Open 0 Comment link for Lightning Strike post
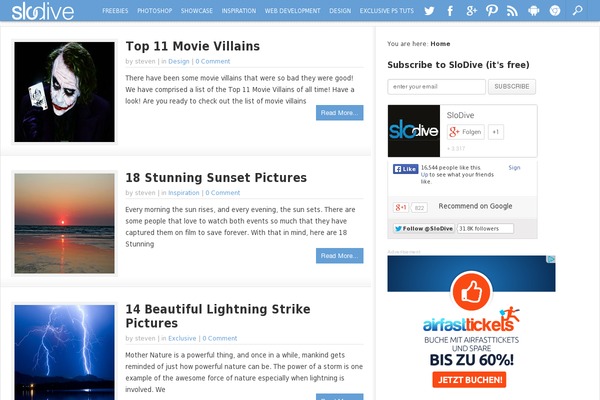 click(220, 338)
